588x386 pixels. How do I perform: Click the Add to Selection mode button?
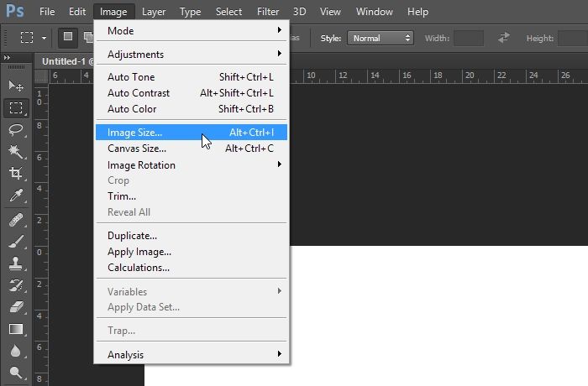88,37
